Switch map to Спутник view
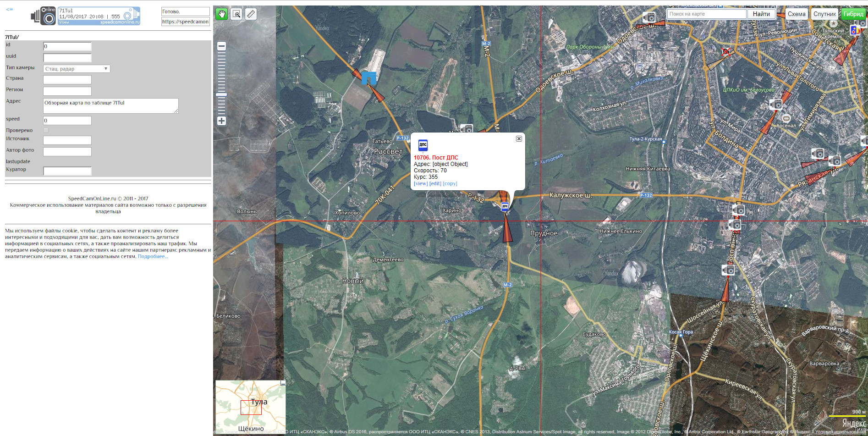The width and height of the screenshot is (868, 436). coord(824,14)
